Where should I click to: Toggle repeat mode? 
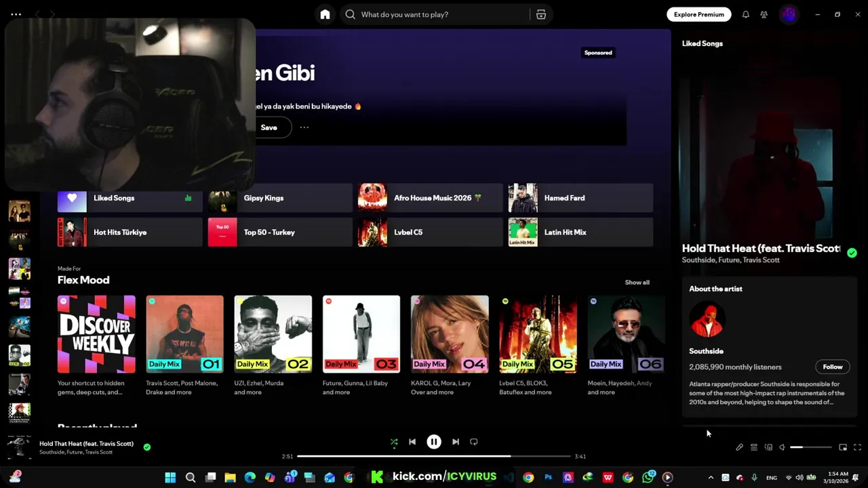tap(474, 442)
